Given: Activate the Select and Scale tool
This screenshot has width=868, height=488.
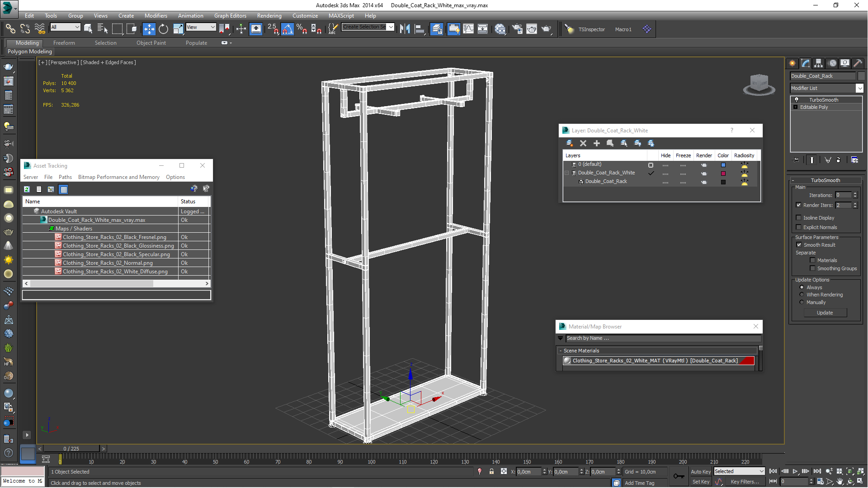Looking at the screenshot, I should tap(178, 29).
